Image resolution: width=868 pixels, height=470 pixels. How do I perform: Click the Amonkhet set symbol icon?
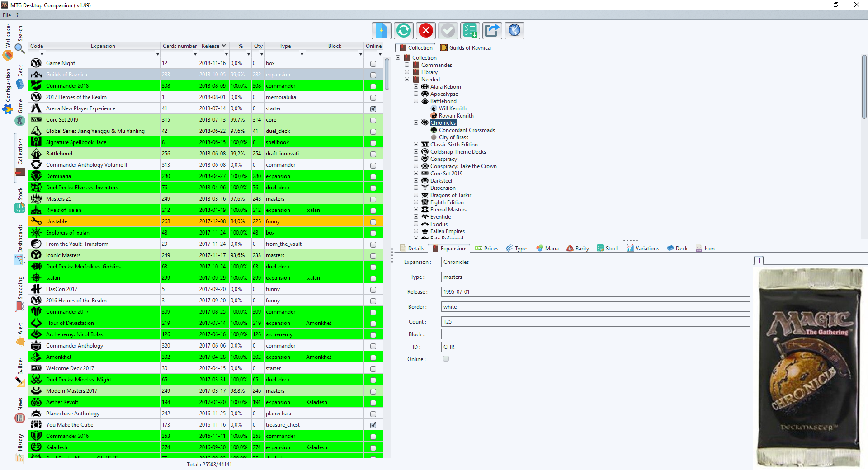click(36, 357)
